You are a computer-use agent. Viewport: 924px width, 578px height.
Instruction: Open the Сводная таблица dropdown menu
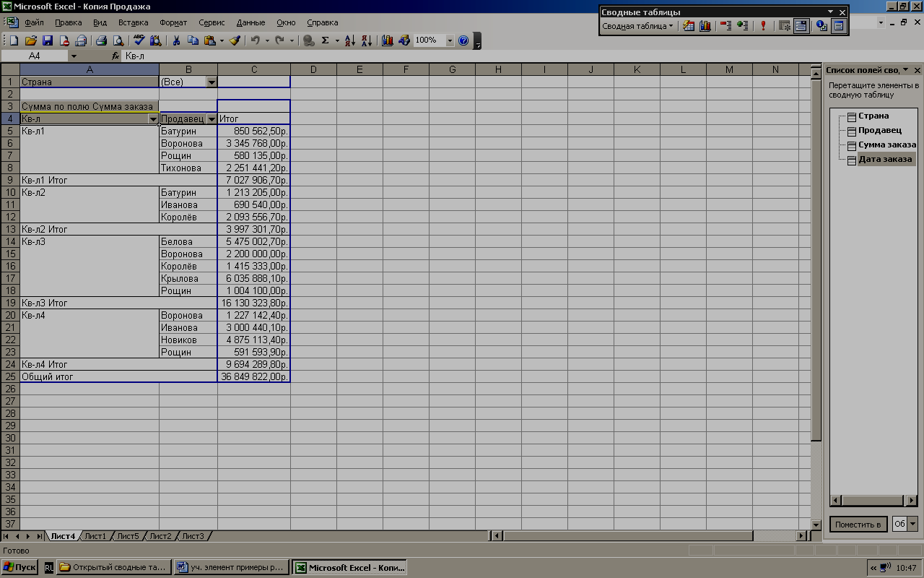click(637, 26)
